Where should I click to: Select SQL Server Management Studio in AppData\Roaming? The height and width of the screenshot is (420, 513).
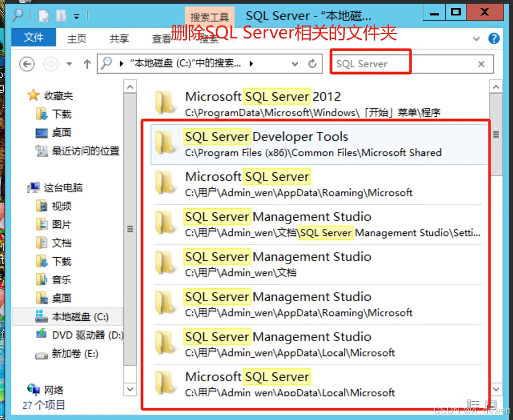[x=317, y=305]
